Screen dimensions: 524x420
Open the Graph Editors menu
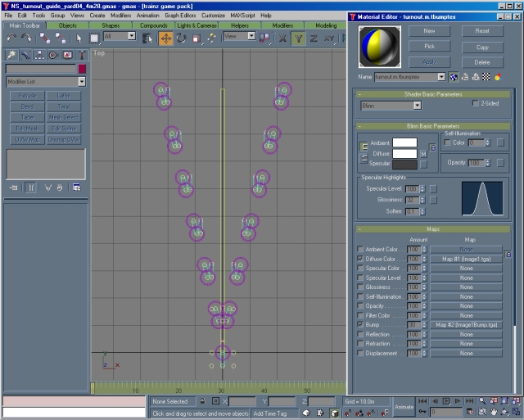(x=180, y=16)
